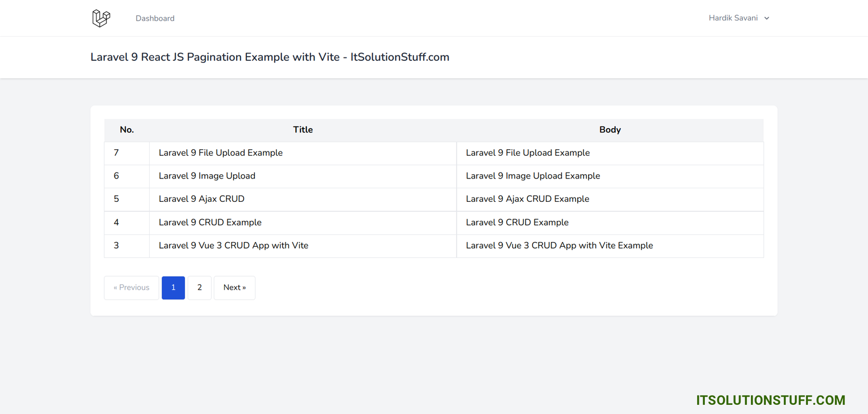Viewport: 868px width, 414px height.
Task: Go to pagination page 2
Action: click(200, 288)
